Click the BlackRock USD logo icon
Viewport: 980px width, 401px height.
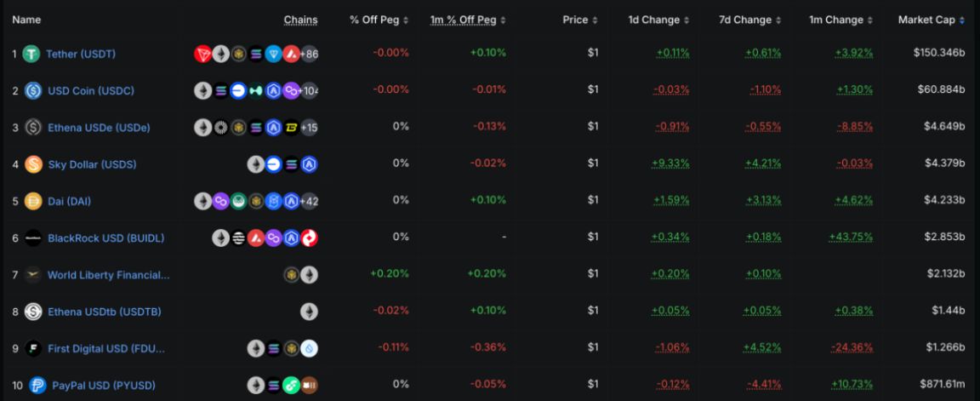[33, 238]
